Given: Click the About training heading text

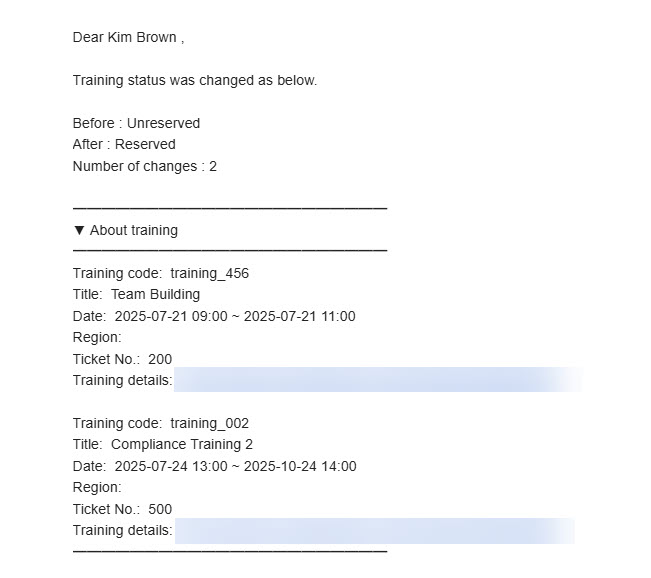Looking at the screenshot, I should [134, 230].
